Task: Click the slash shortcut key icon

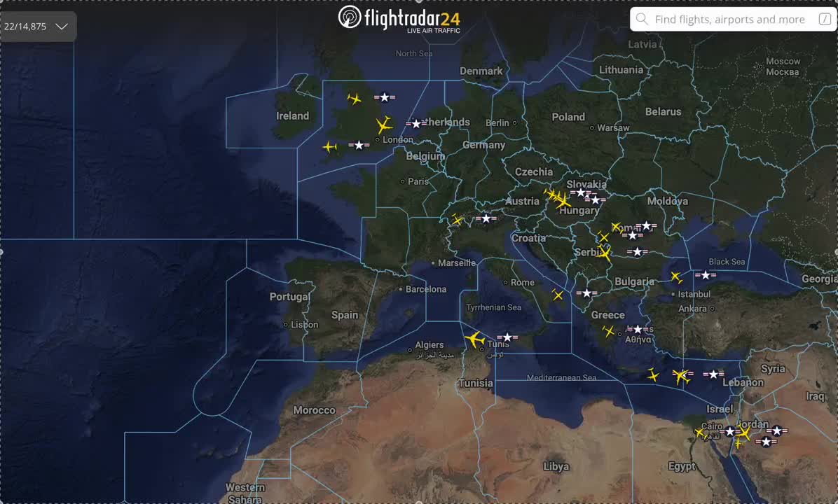Action: pos(825,20)
